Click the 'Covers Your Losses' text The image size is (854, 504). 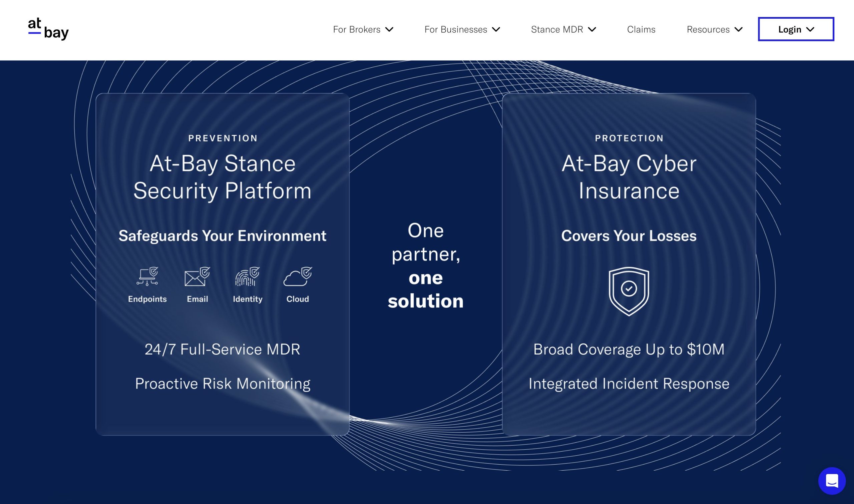(x=629, y=236)
